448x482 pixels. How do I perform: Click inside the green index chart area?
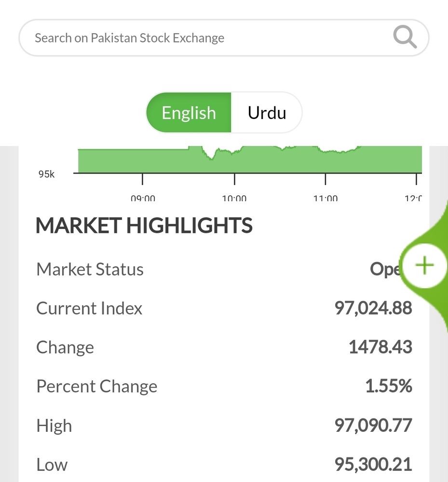[x=250, y=160]
